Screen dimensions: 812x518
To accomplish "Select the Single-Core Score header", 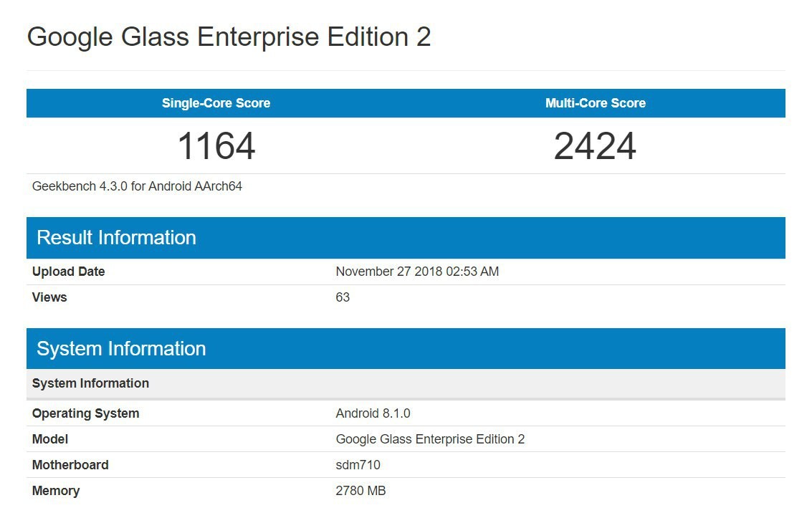I will 216,103.
